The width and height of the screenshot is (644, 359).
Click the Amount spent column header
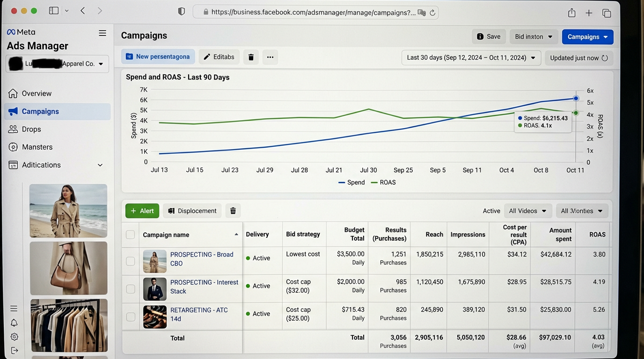point(560,235)
